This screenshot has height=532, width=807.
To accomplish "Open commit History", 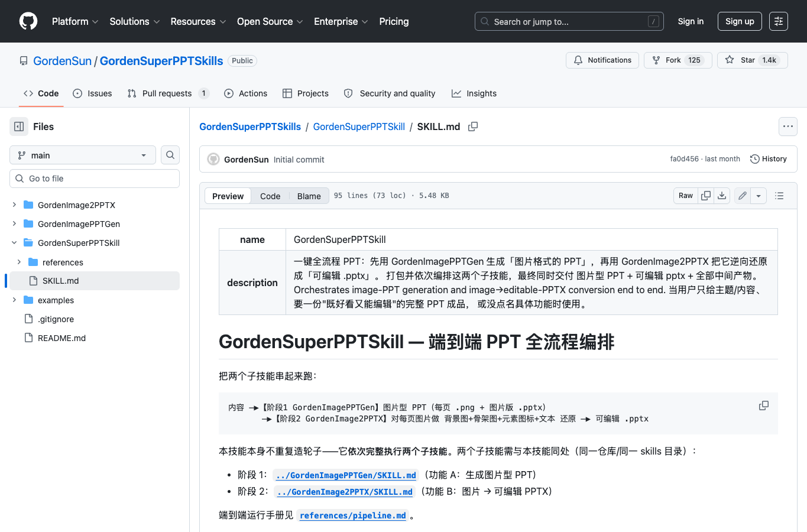I will pyautogui.click(x=769, y=159).
